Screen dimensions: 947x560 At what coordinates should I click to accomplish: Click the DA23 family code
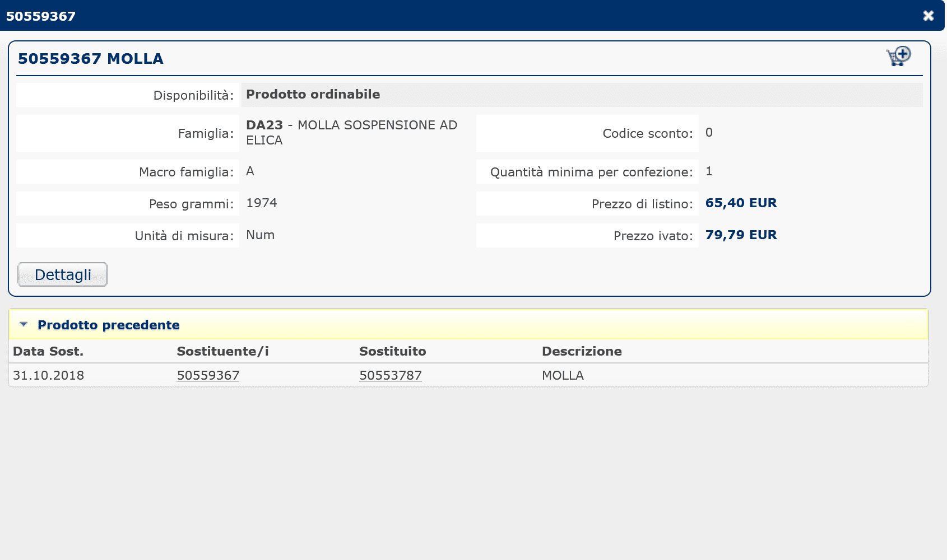click(x=264, y=125)
